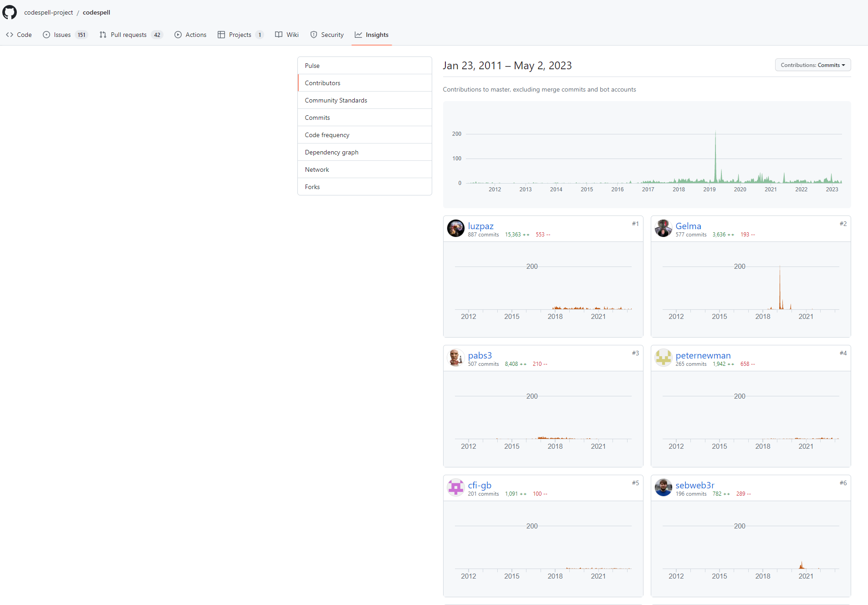Image resolution: width=868 pixels, height=605 pixels.
Task: Open cfi-gb's identicon avatar
Action: 455,487
